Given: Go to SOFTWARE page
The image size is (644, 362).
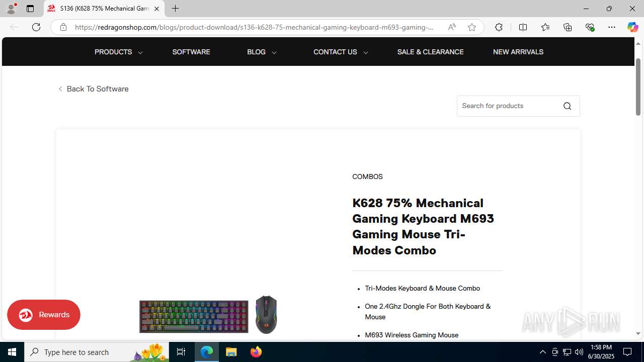Looking at the screenshot, I should point(191,52).
